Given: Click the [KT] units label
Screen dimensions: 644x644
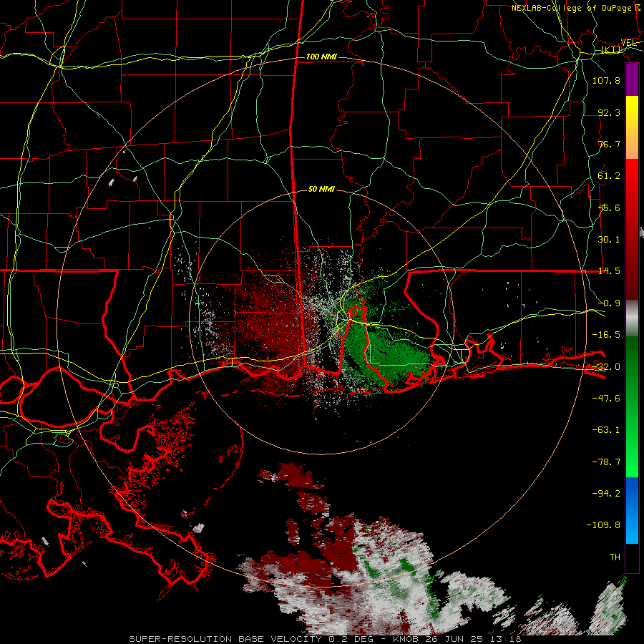Looking at the screenshot, I should point(611,49).
